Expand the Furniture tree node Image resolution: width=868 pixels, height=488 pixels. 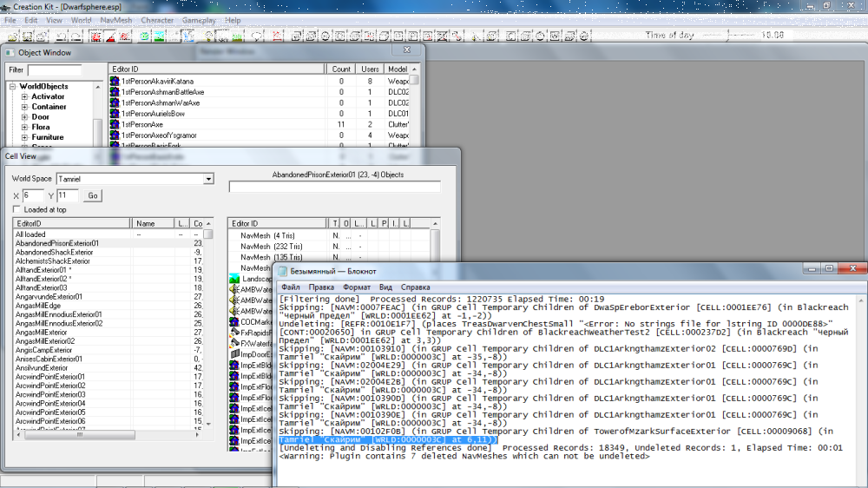tap(24, 137)
